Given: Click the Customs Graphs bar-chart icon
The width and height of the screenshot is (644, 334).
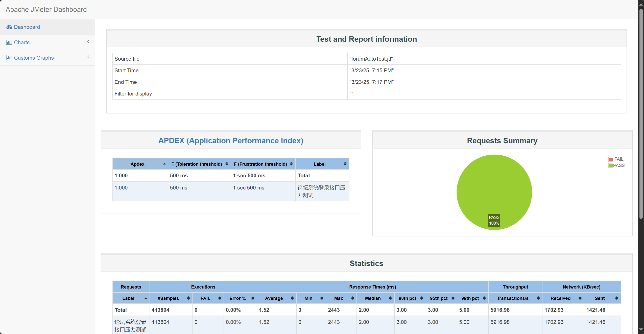Looking at the screenshot, I should tap(9, 58).
